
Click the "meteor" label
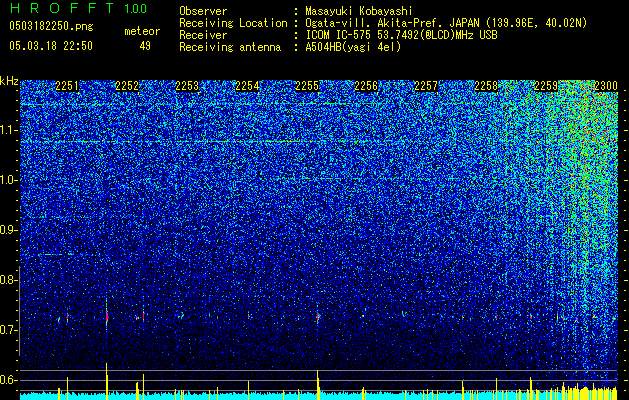coord(142,31)
